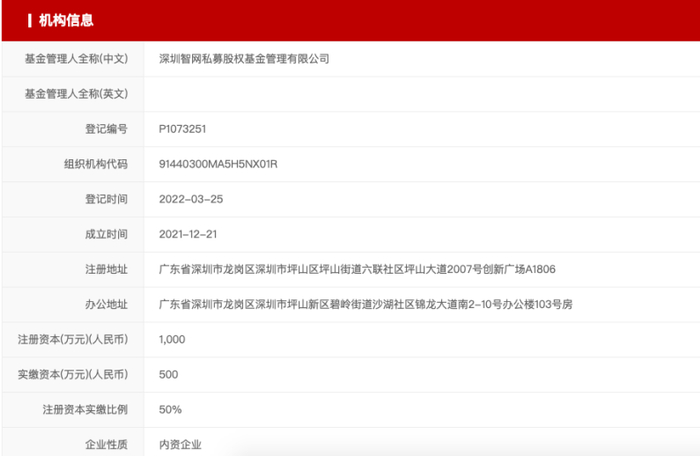Click the 注册资本(万元)(人民币) label
Viewport: 700px width, 456px height.
[73, 339]
